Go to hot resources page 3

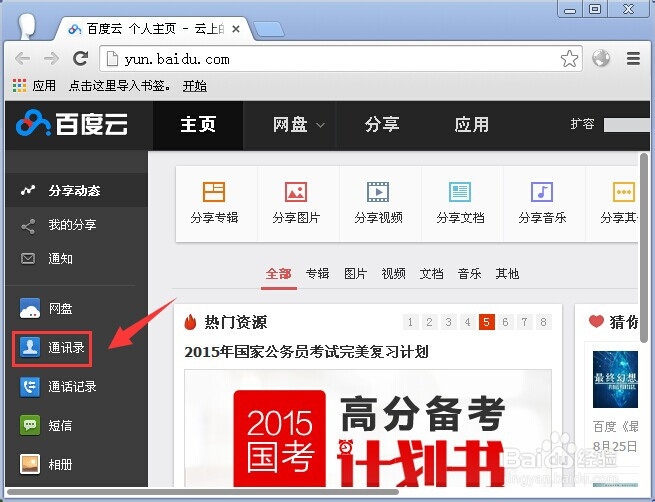(448, 322)
